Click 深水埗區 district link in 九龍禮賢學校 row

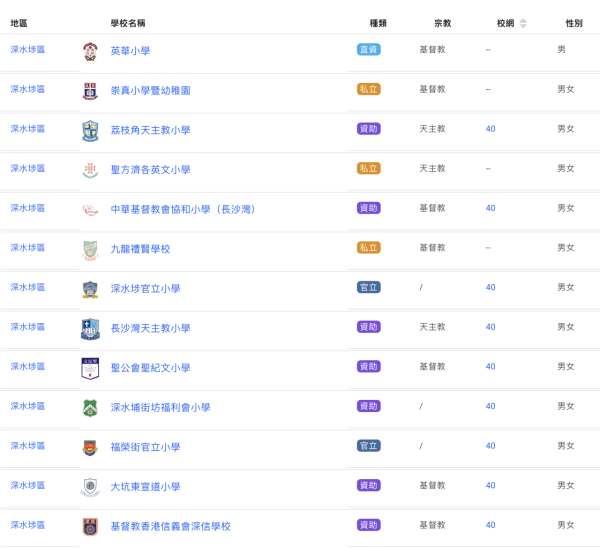coord(28,248)
